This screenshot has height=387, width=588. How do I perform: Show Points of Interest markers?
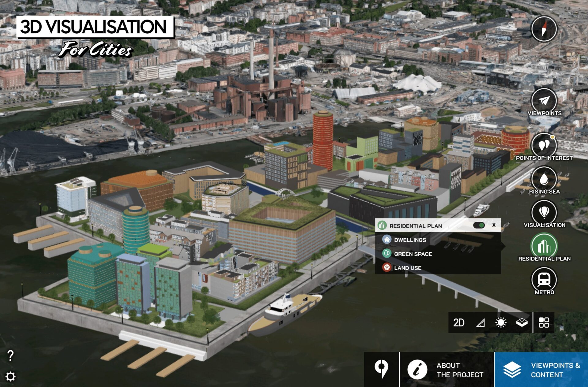click(x=544, y=145)
